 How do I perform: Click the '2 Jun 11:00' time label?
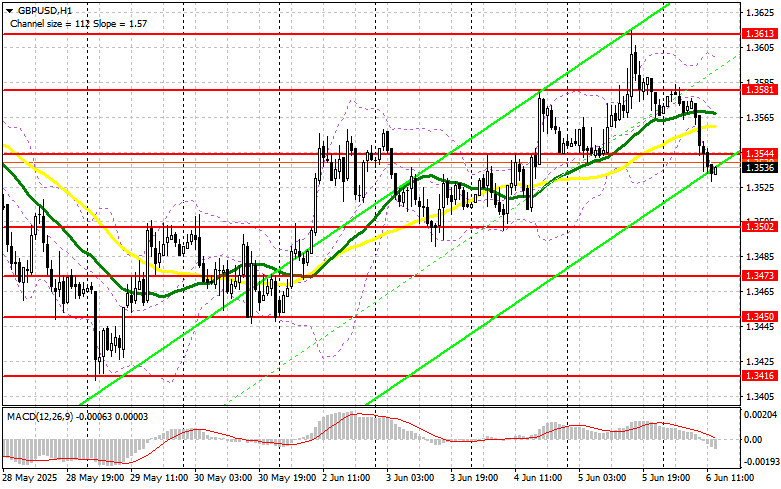pyautogui.click(x=346, y=478)
